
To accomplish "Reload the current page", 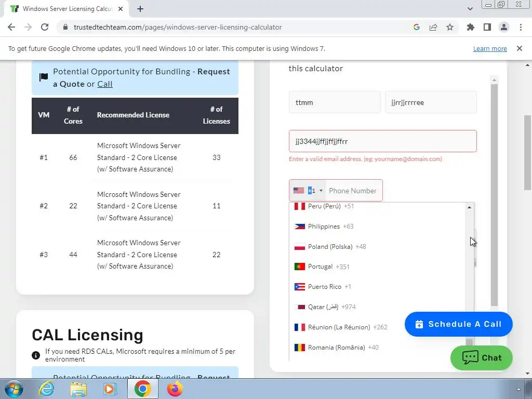I will 45,27.
